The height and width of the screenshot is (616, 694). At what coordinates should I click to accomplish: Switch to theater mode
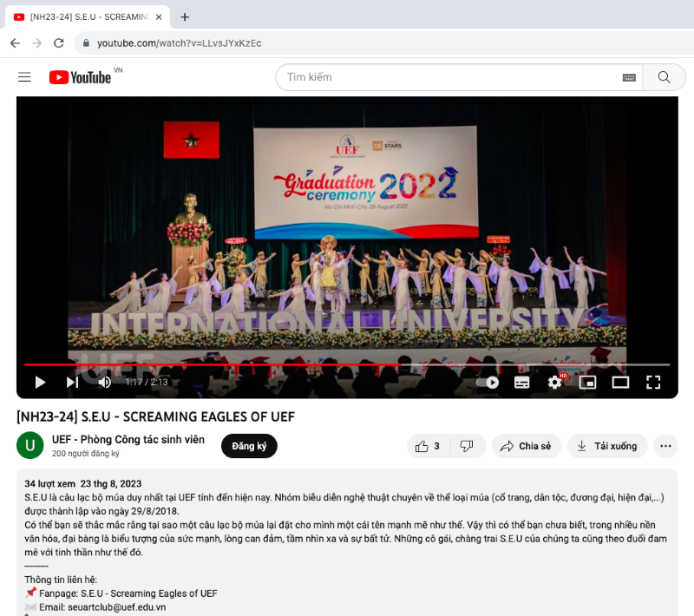coord(620,382)
